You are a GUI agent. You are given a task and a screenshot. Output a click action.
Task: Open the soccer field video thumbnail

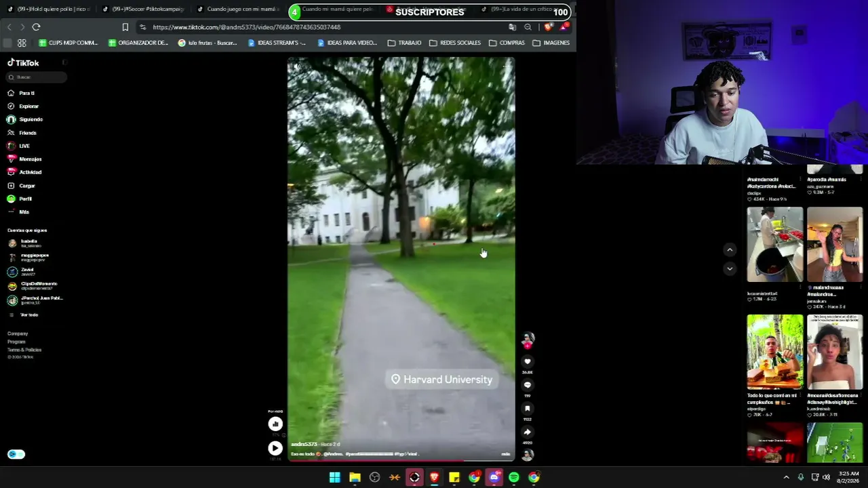point(835,443)
